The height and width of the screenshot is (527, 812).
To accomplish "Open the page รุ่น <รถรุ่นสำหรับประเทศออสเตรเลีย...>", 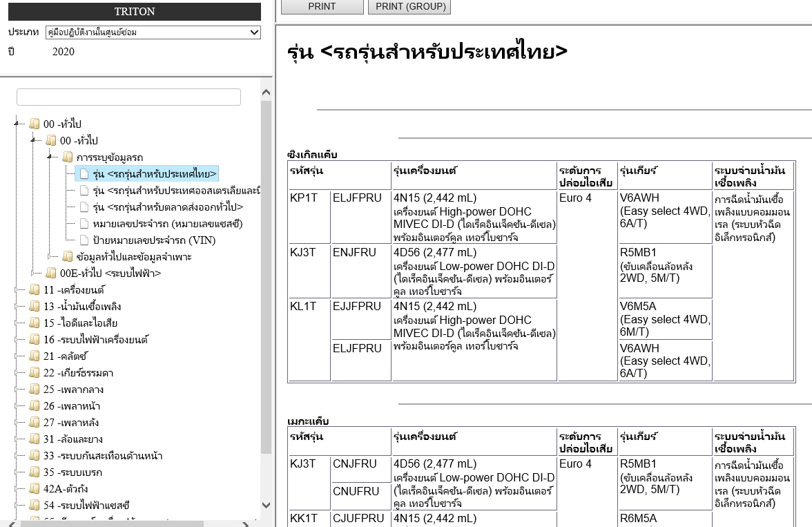I will pos(176,190).
